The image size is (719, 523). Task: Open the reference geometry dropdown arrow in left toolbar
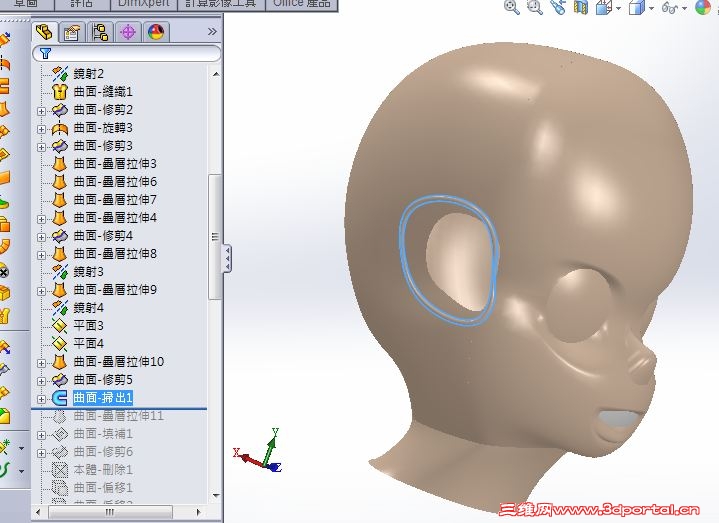click(x=21, y=448)
